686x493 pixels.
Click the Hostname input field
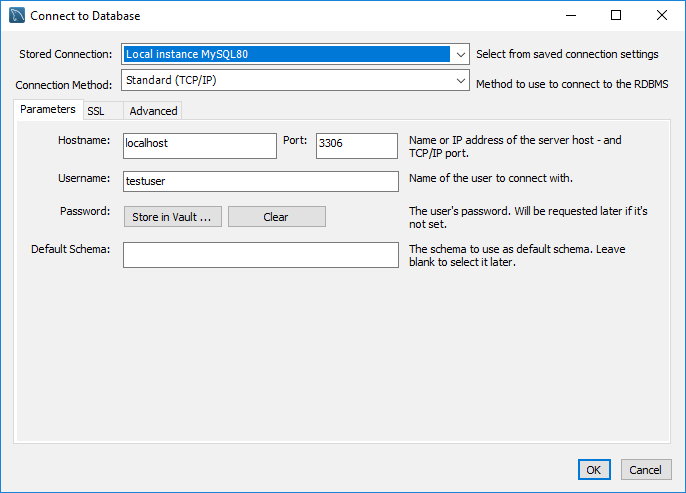(x=199, y=145)
